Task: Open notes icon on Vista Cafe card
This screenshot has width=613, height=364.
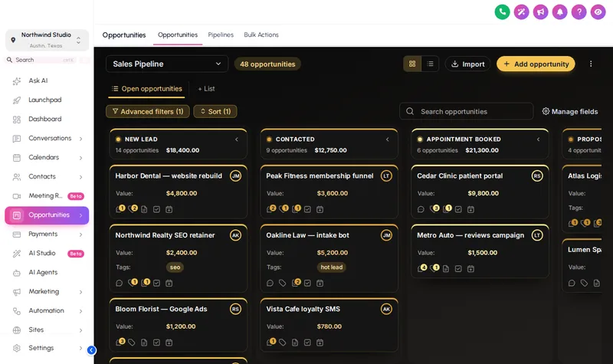Action: click(x=295, y=343)
